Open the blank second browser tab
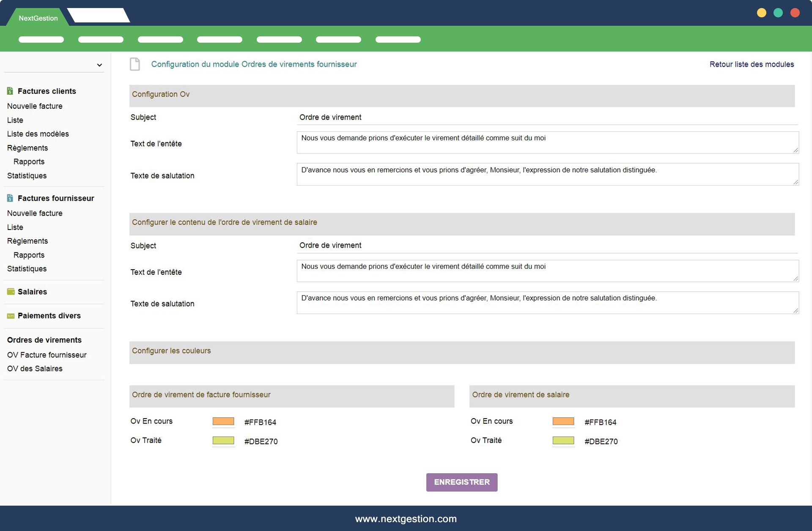This screenshot has height=531, width=812. click(99, 15)
